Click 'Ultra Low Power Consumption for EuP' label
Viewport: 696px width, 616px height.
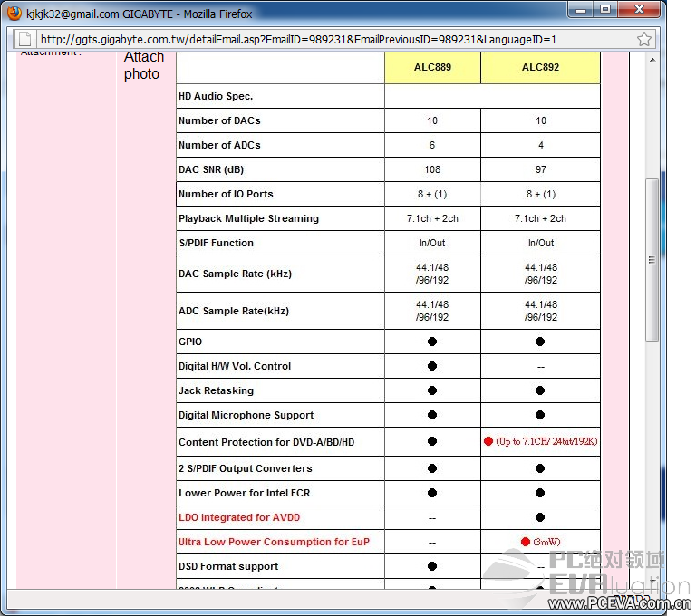click(274, 542)
